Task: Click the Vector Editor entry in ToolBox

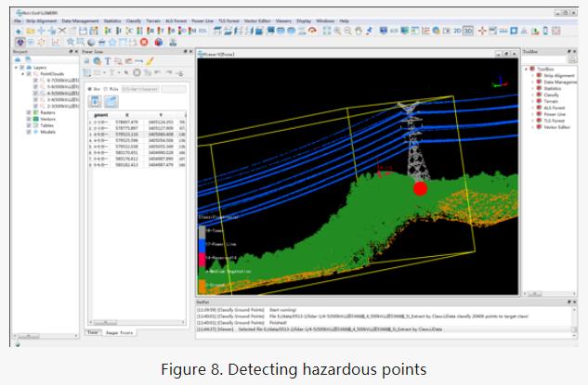Action: [556, 127]
